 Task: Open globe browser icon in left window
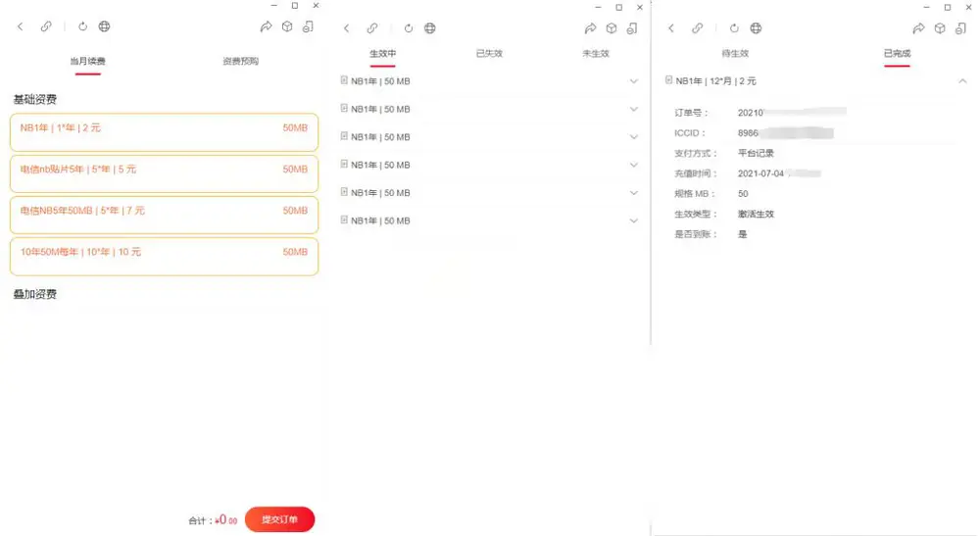(105, 26)
